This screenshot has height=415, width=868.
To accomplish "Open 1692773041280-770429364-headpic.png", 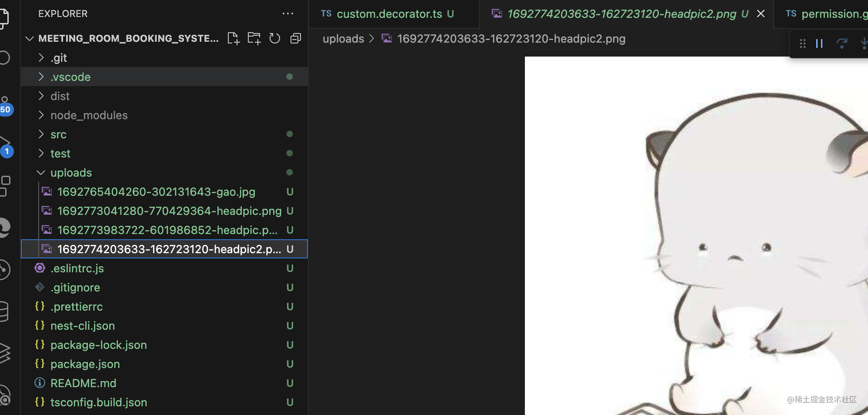I will [164, 211].
